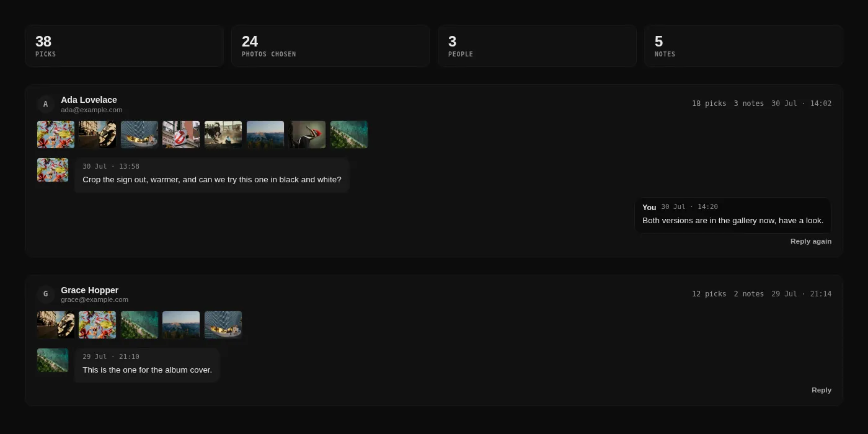The height and width of the screenshot is (434, 868).
Task: Select the 5 Notes stat card
Action: pyautogui.click(x=743, y=46)
